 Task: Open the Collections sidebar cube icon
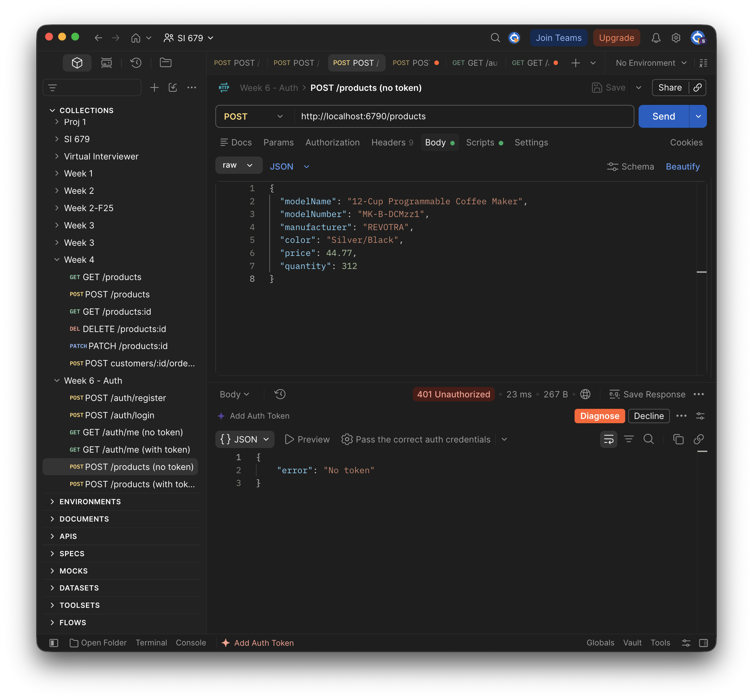point(77,63)
